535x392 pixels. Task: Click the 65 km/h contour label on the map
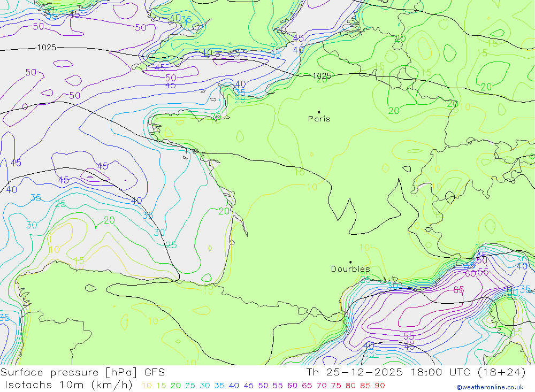(458, 290)
